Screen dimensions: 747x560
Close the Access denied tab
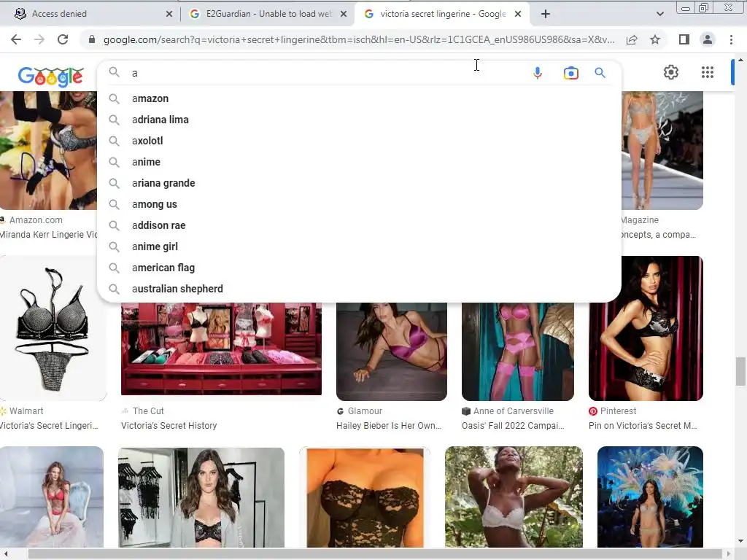click(x=169, y=14)
